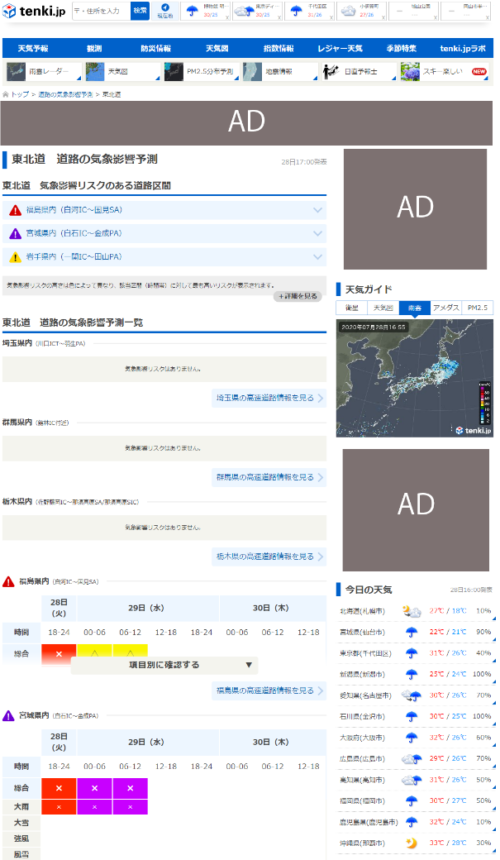This screenshot has width=500, height=860.
Task: Open the 観測 menu
Action: click(x=94, y=48)
